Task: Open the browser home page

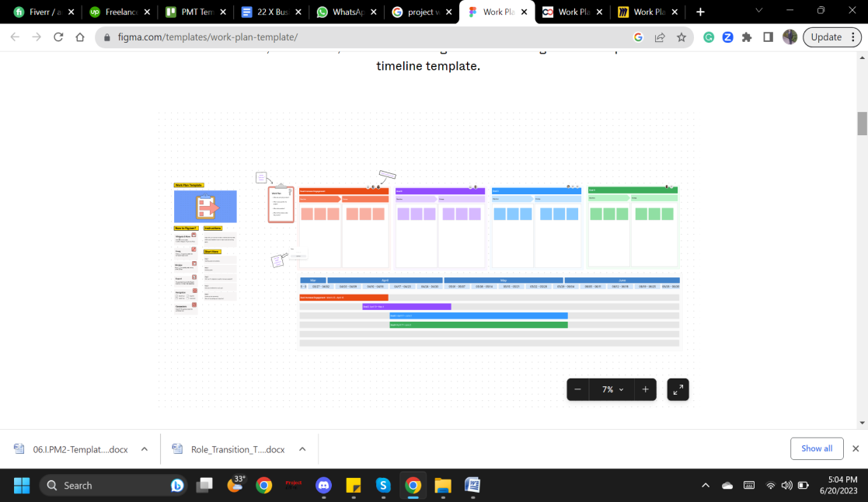Action: pyautogui.click(x=80, y=37)
